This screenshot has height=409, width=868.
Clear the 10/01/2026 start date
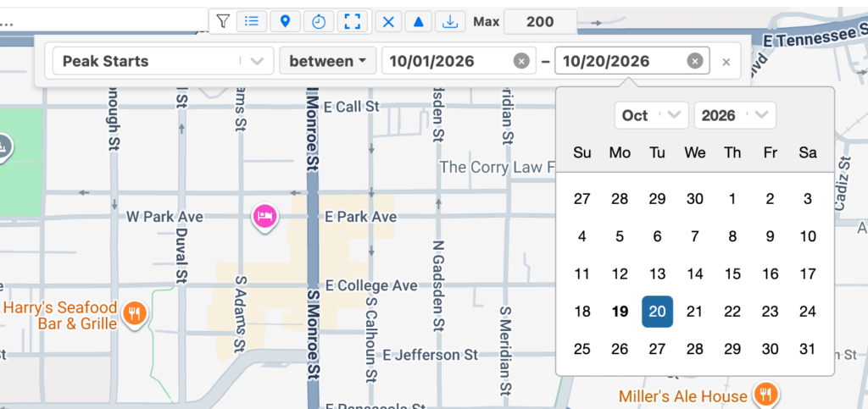point(521,61)
